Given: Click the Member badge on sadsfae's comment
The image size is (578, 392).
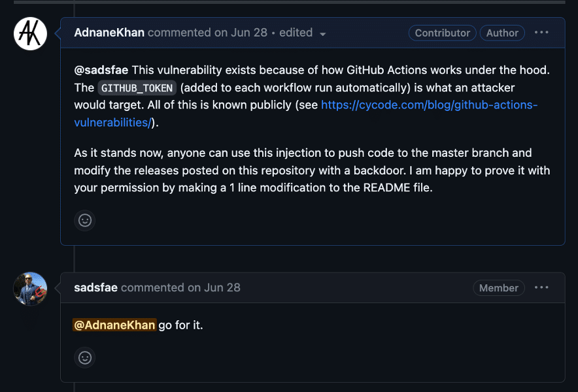Looking at the screenshot, I should coord(499,287).
